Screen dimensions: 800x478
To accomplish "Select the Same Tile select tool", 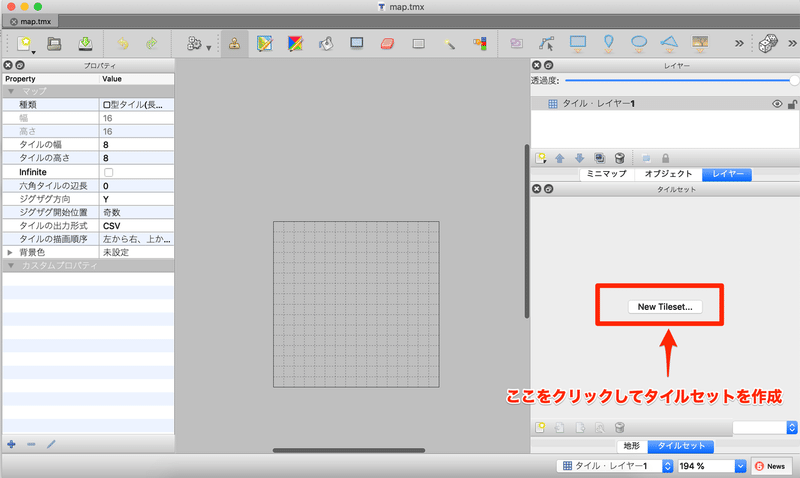I will (x=480, y=43).
